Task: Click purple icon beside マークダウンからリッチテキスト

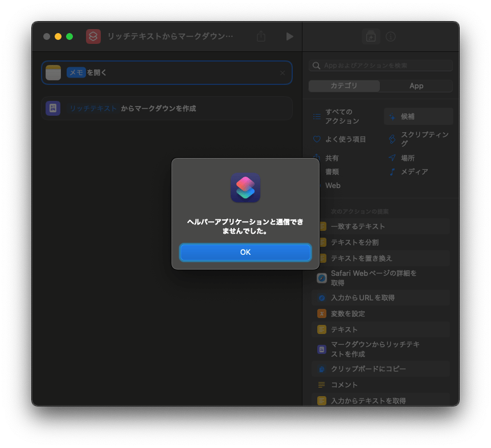Action: pos(322,349)
